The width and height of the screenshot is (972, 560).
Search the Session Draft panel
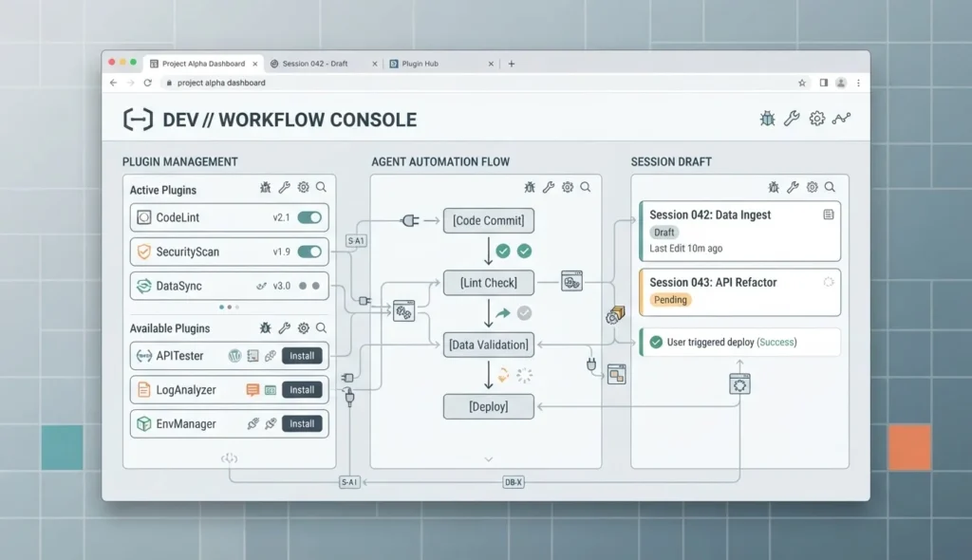tap(830, 187)
